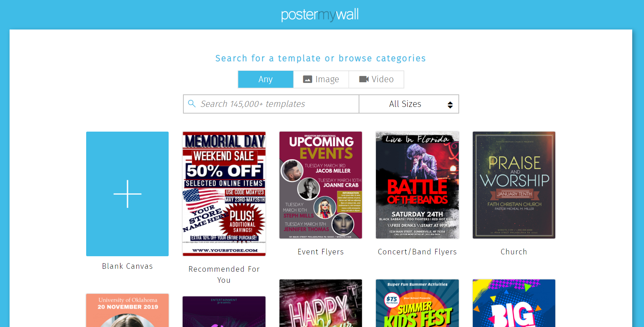Switch filter to Image templates

321,79
